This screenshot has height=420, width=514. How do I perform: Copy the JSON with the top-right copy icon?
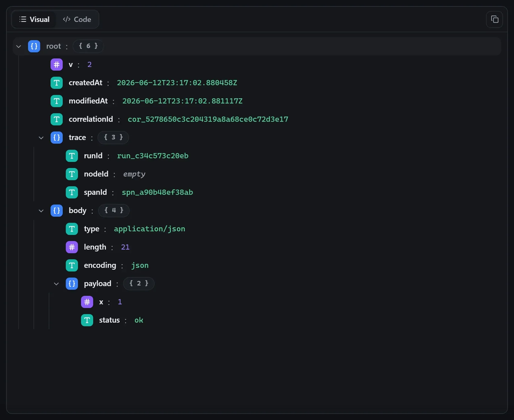pos(495,19)
